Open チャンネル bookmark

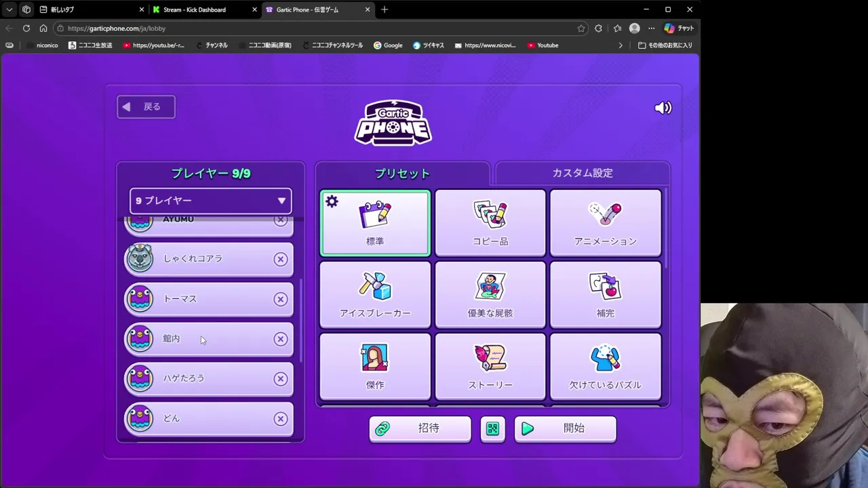pos(212,45)
